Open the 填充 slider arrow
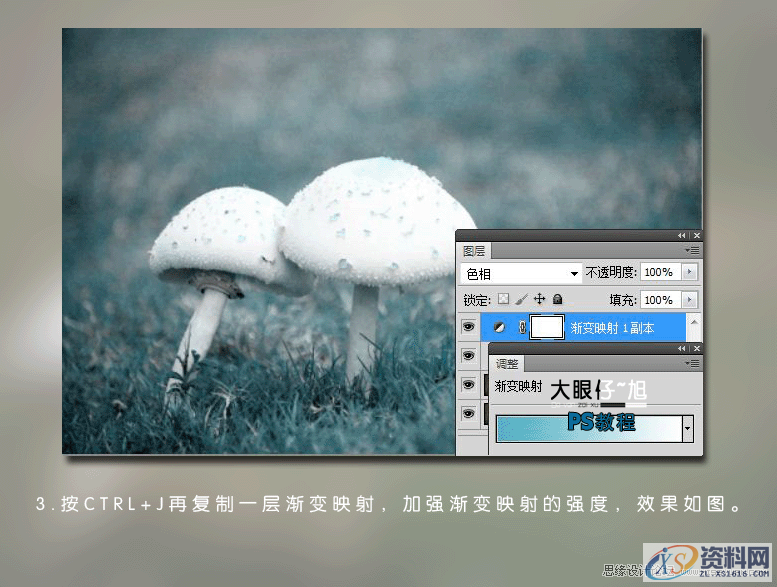The image size is (777, 587). pyautogui.click(x=689, y=300)
